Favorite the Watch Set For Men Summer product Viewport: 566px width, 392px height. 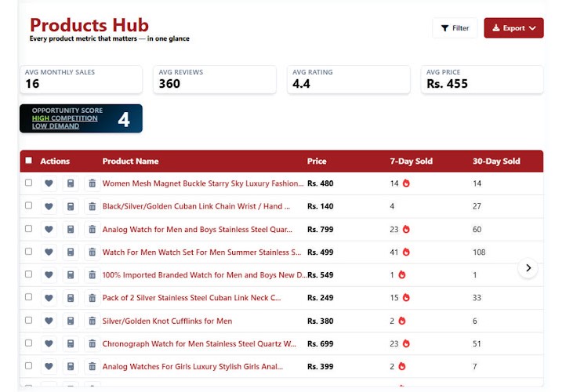pos(49,252)
